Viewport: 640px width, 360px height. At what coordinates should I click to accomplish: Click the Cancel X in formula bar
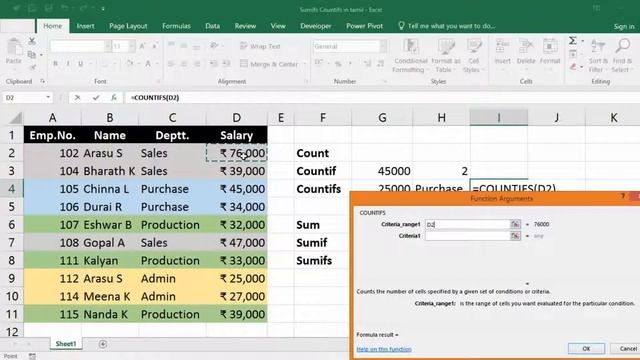(77, 98)
